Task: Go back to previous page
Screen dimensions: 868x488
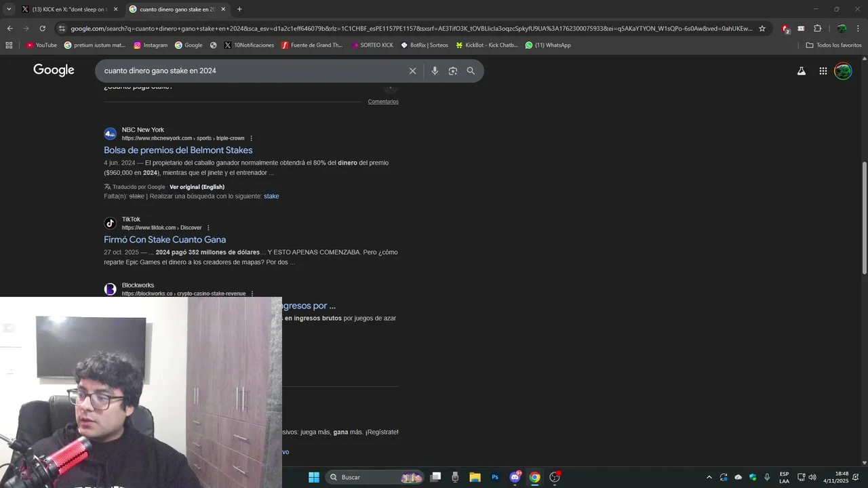Action: pyautogui.click(x=9, y=28)
